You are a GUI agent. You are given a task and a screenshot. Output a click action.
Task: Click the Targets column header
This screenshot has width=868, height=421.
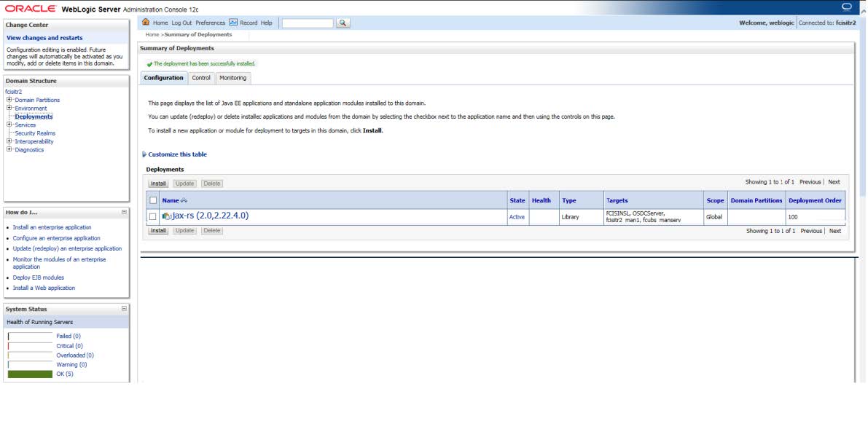[617, 200]
